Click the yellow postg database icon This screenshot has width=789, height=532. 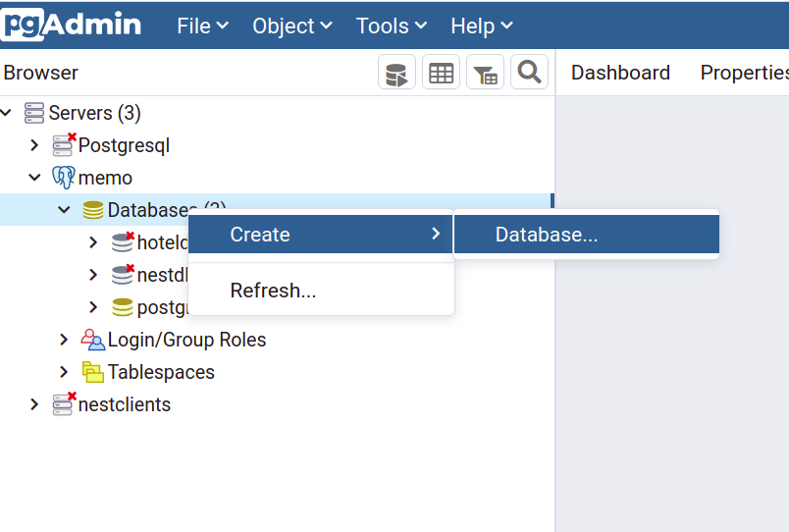coord(123,307)
